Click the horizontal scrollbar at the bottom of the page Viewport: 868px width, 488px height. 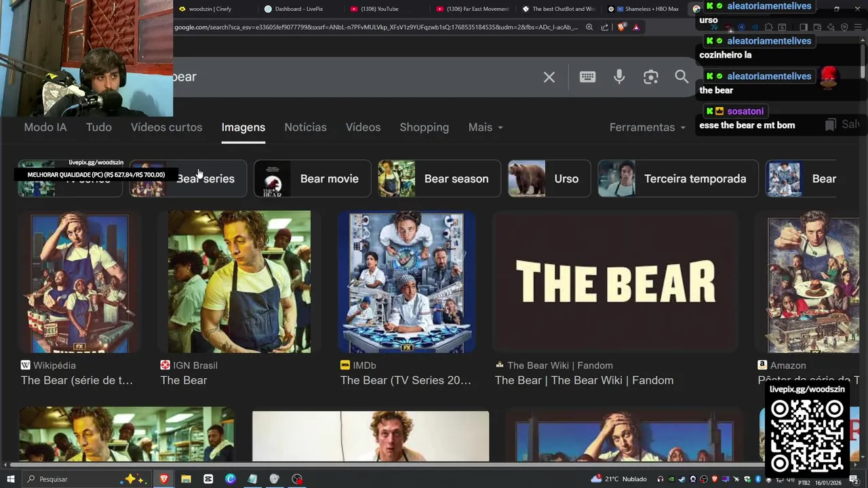pos(387,465)
